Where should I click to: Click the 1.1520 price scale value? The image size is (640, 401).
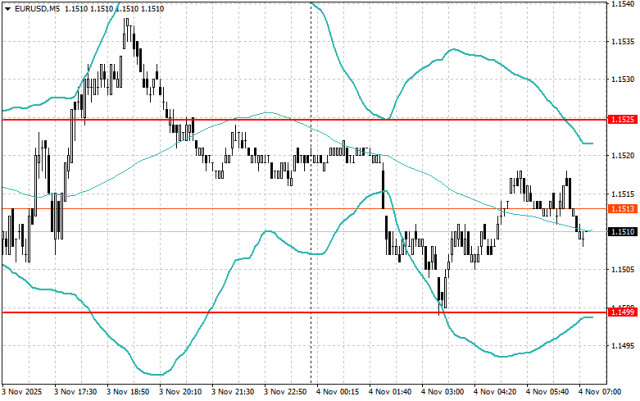point(622,156)
